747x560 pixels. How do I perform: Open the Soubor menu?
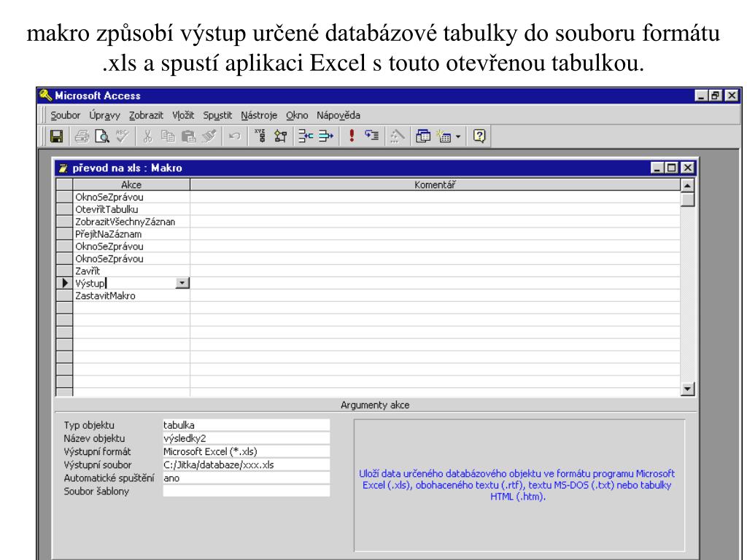[x=65, y=115]
